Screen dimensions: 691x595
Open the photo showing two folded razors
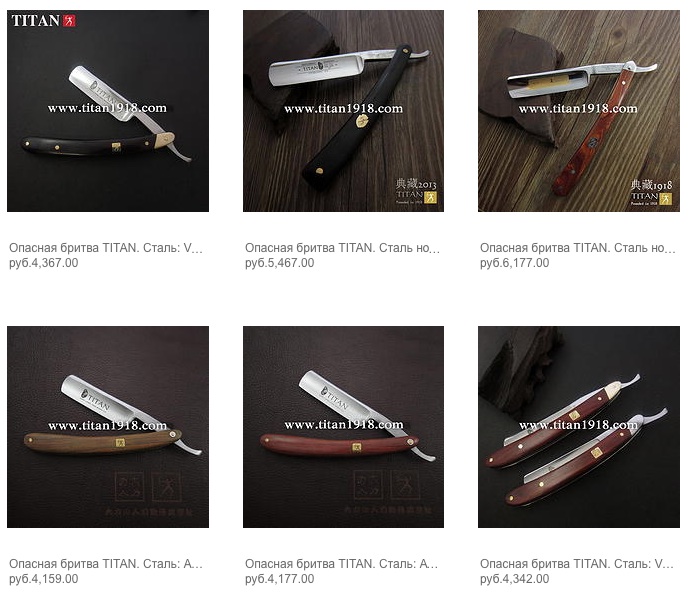tap(579, 427)
